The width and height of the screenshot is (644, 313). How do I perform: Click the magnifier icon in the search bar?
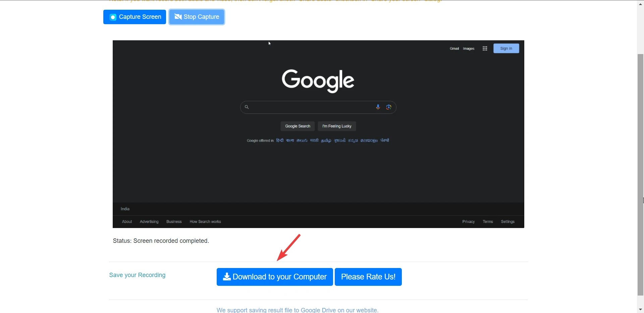click(x=247, y=107)
